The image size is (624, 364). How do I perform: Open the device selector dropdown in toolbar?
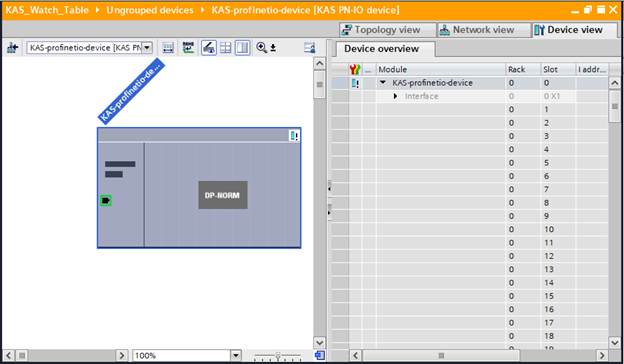point(147,48)
